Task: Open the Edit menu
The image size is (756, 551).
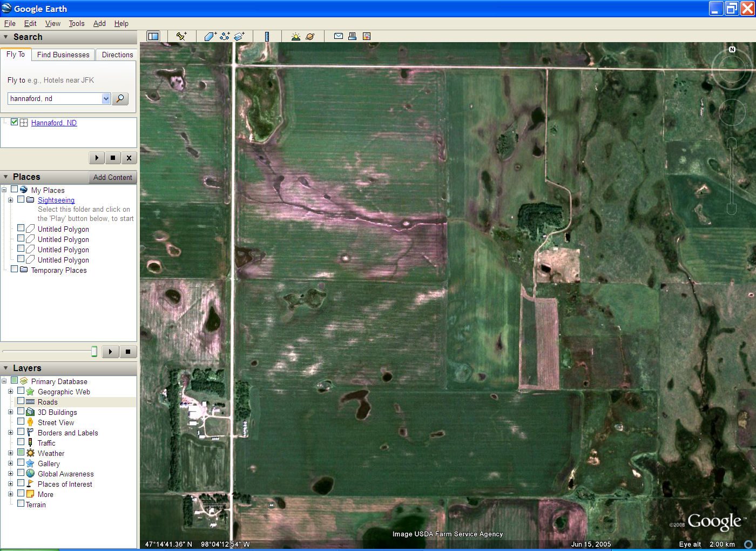Action: tap(30, 23)
